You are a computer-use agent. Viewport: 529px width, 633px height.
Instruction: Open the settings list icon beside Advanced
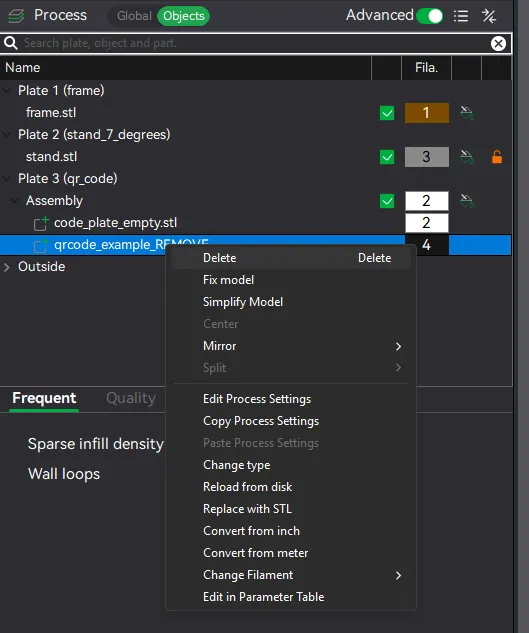[x=461, y=16]
